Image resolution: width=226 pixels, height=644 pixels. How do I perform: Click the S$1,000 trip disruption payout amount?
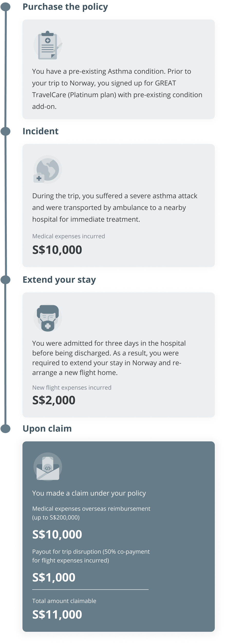click(x=54, y=577)
